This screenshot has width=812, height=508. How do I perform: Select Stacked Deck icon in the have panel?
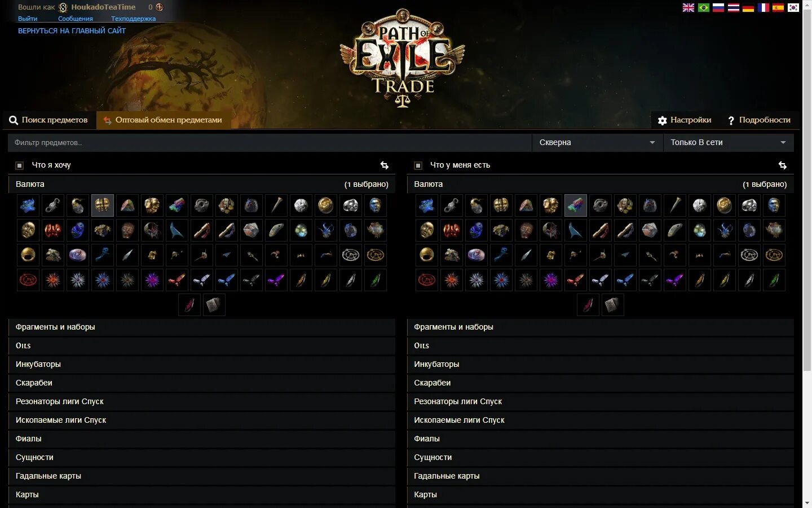pos(613,305)
